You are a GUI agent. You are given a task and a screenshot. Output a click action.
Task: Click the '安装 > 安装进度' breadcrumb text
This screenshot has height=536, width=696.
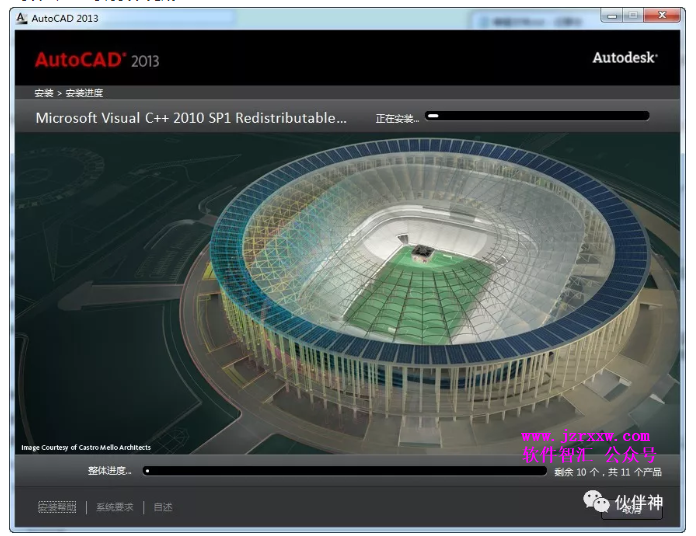point(68,93)
